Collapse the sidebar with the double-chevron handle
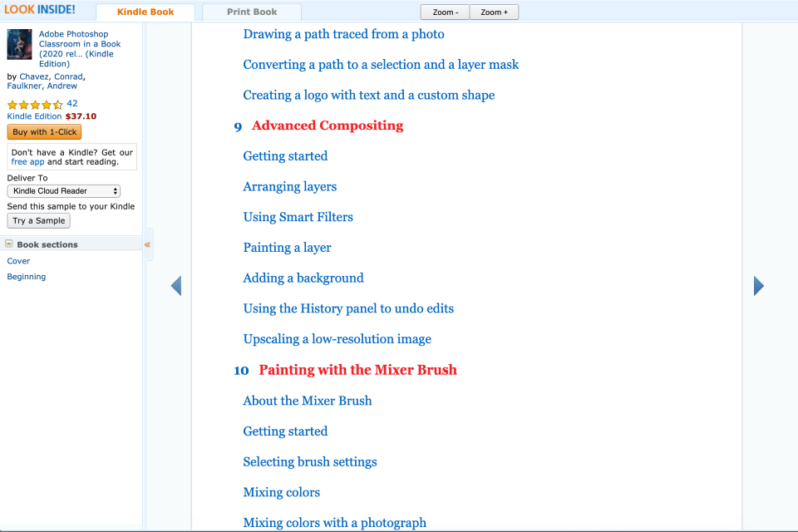 click(x=148, y=244)
